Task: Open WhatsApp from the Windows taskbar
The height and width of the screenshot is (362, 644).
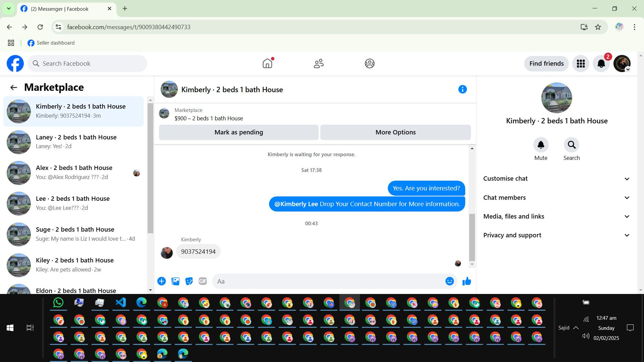Action: tap(58, 303)
